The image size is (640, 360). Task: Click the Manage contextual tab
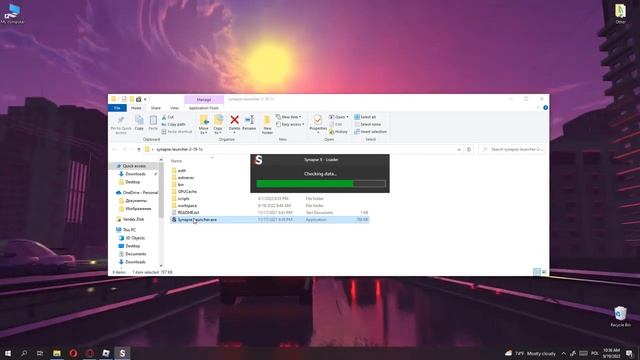tap(204, 100)
